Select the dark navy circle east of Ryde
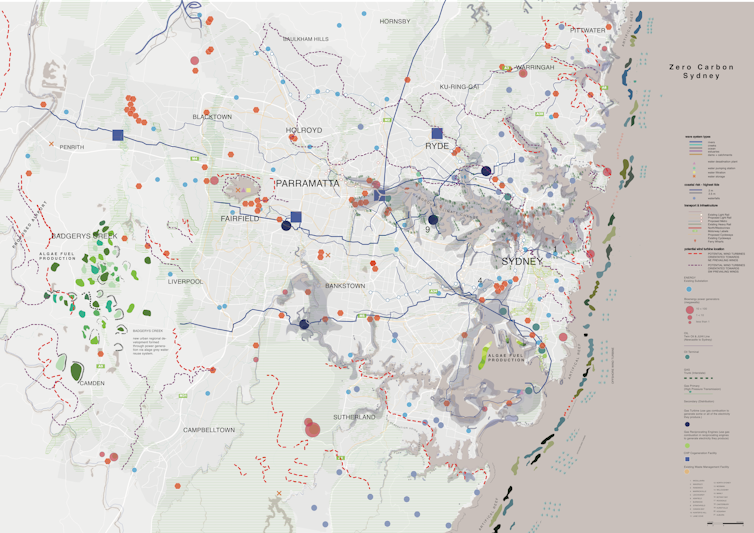This screenshot has width=754, height=533. [x=486, y=171]
